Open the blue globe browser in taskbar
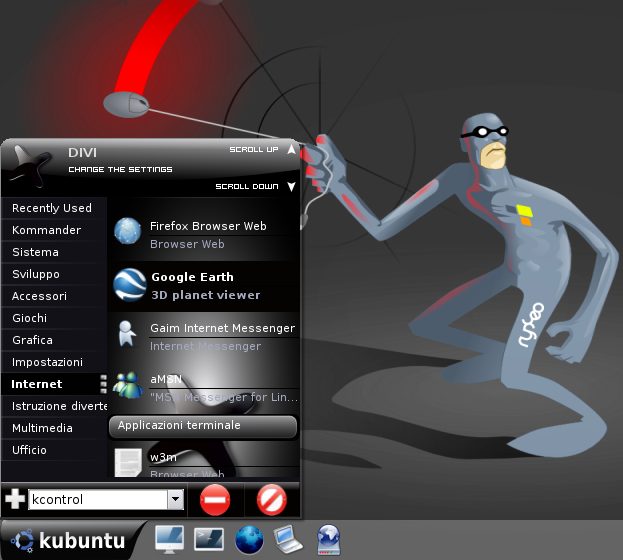The height and width of the screenshot is (560, 623). pyautogui.click(x=249, y=540)
